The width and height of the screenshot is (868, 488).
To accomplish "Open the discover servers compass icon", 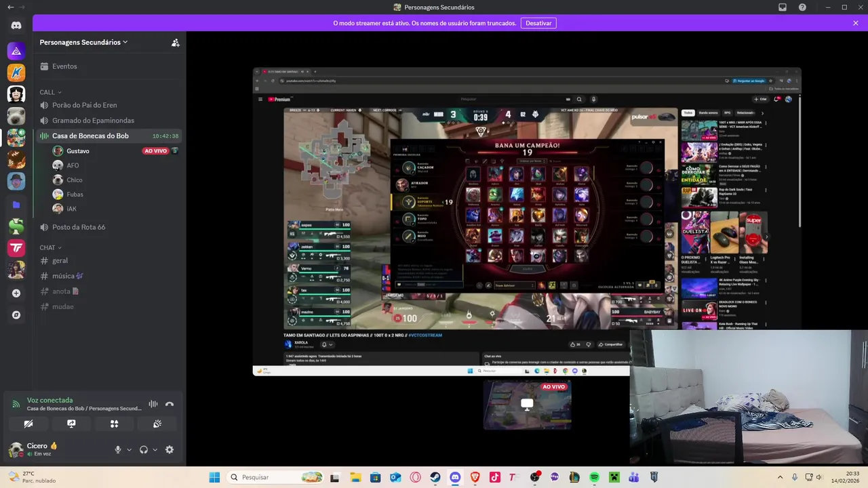I will (16, 315).
